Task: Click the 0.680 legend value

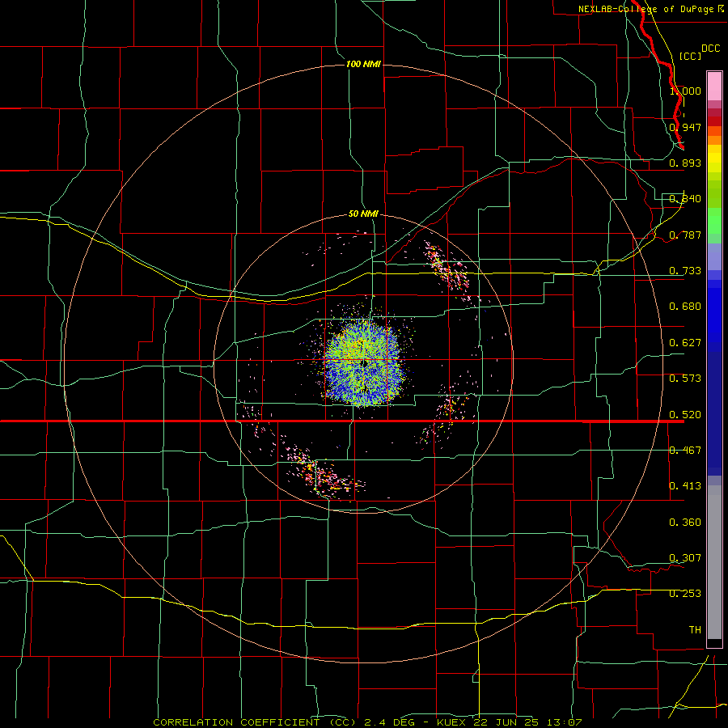Action: click(685, 307)
